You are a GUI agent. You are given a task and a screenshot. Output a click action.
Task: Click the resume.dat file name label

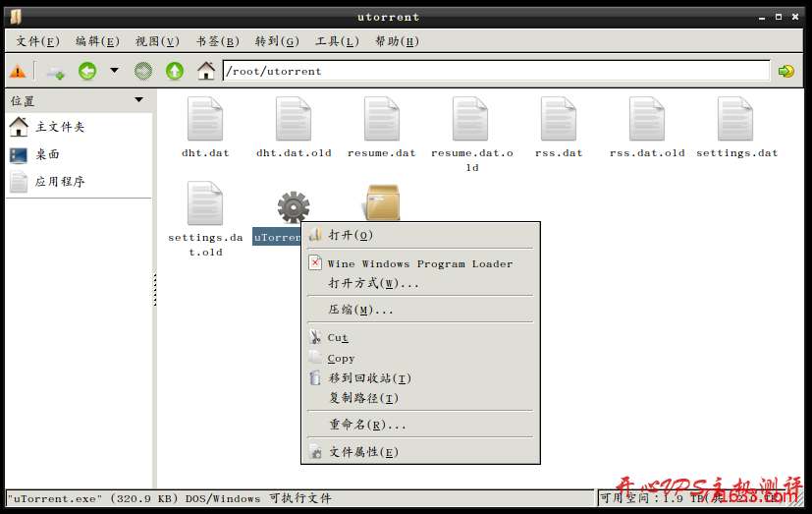tap(382, 153)
